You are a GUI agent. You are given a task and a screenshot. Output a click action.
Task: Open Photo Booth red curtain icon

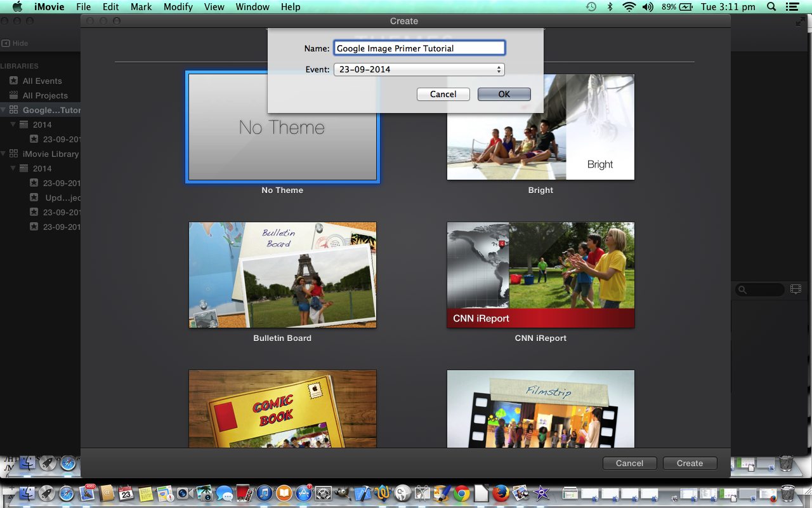(x=244, y=493)
